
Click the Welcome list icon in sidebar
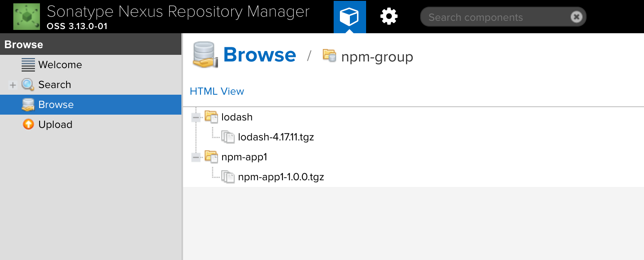tap(28, 65)
